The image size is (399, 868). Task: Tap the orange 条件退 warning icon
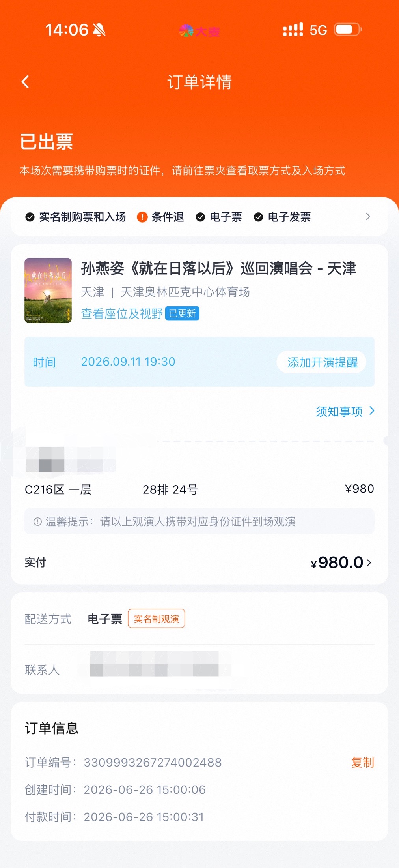click(142, 217)
